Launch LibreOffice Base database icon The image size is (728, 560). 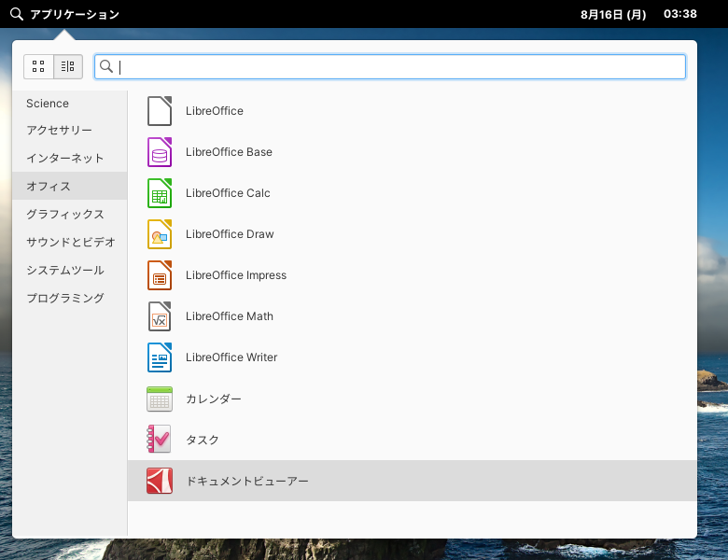click(x=160, y=152)
